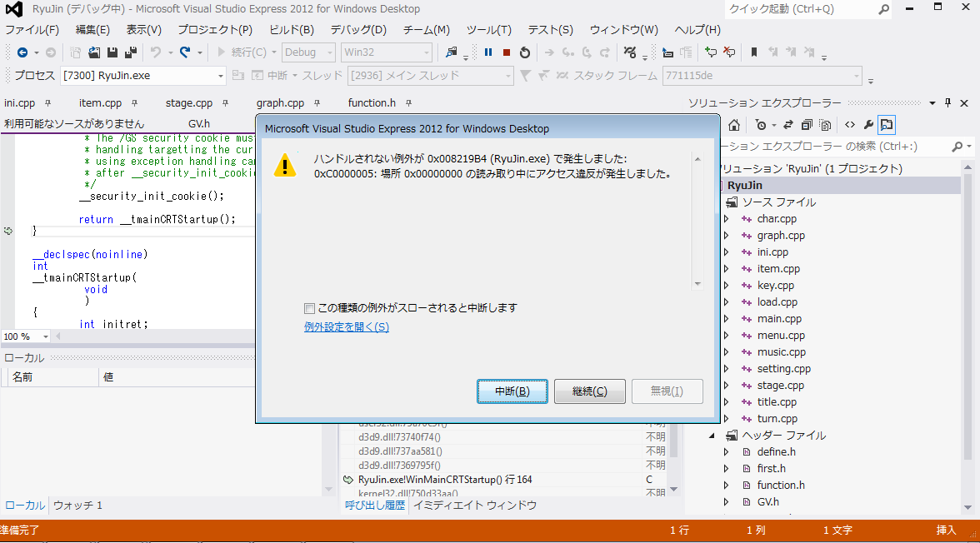Restart debugging with the circular arrow icon

click(x=525, y=52)
